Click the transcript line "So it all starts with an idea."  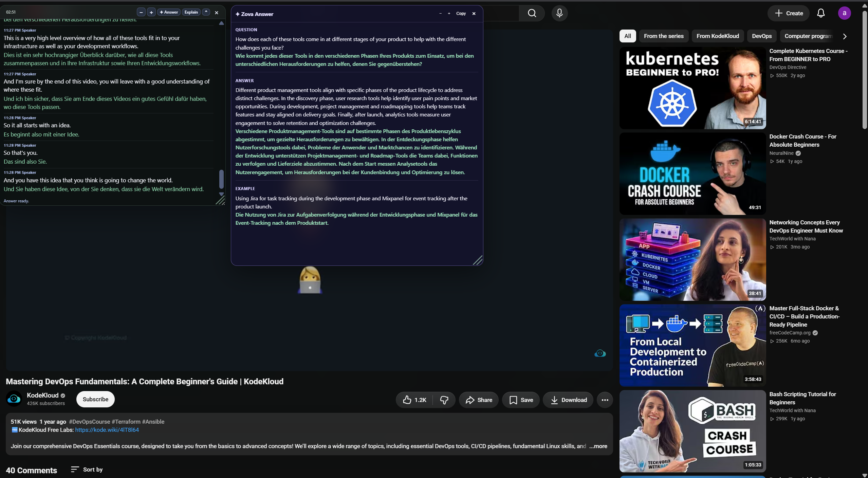37,125
